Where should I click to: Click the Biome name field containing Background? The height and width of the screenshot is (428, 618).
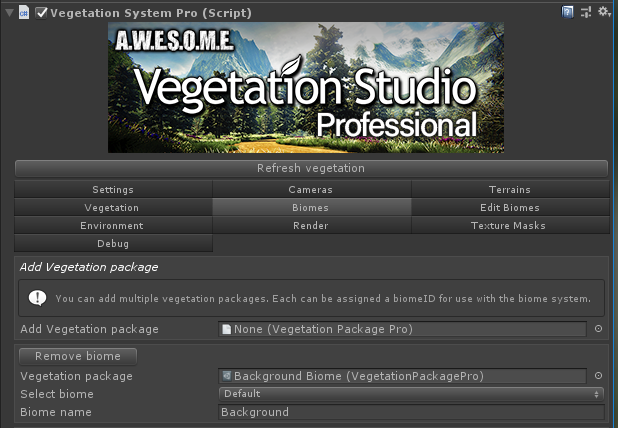click(411, 412)
